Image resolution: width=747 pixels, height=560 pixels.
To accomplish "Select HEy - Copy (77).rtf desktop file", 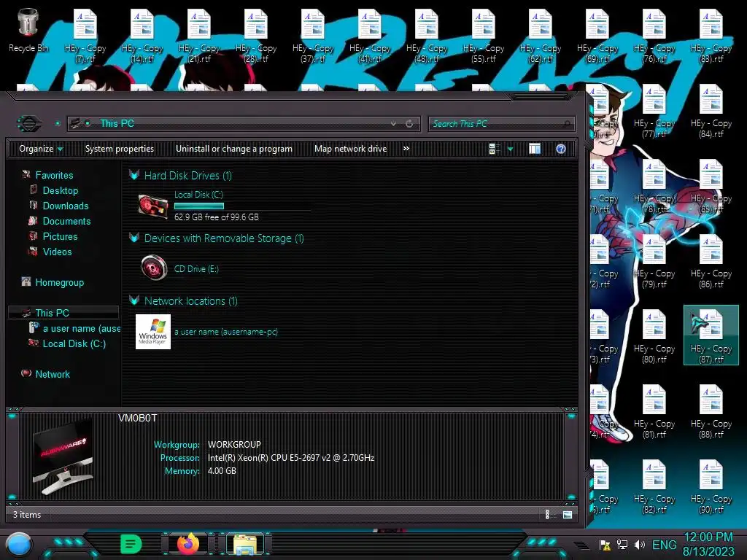I will coord(654,112).
